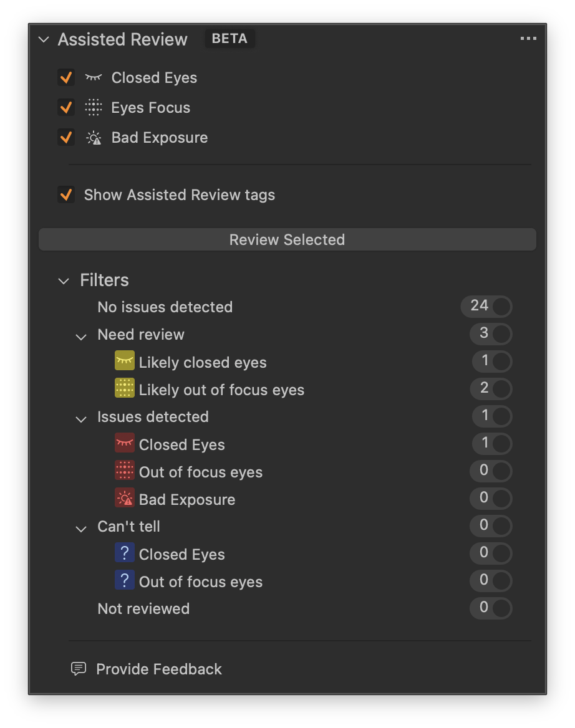Click the yellow Likely closed eyes icon

[125, 360]
